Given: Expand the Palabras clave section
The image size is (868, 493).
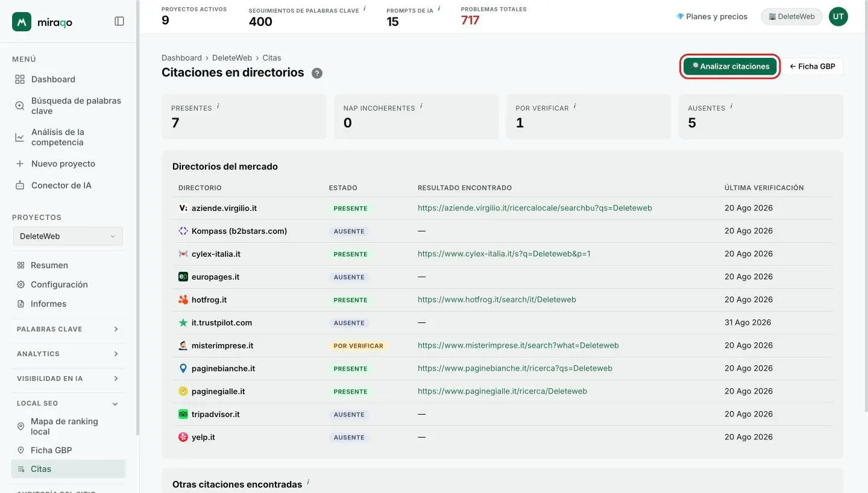Looking at the screenshot, I should [68, 329].
